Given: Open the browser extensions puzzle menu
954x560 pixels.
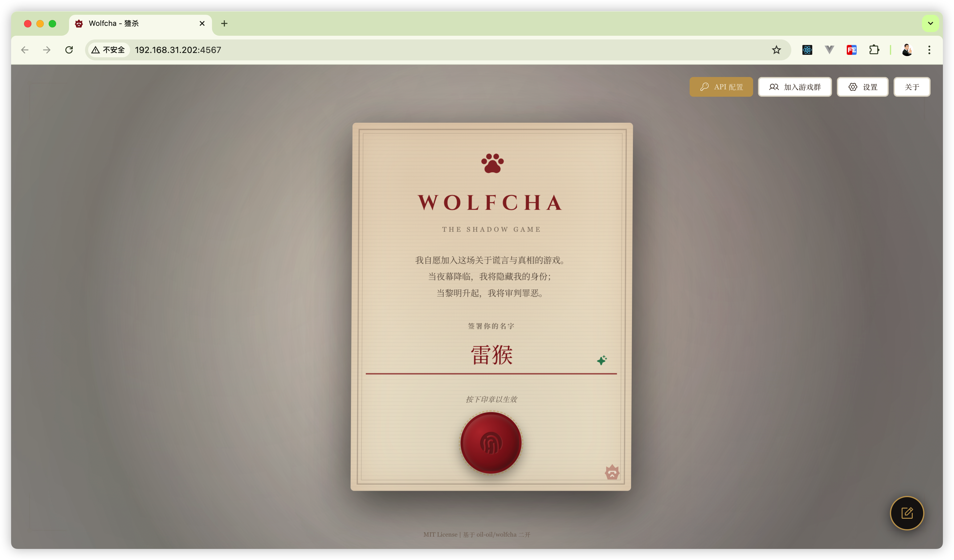Looking at the screenshot, I should point(874,50).
